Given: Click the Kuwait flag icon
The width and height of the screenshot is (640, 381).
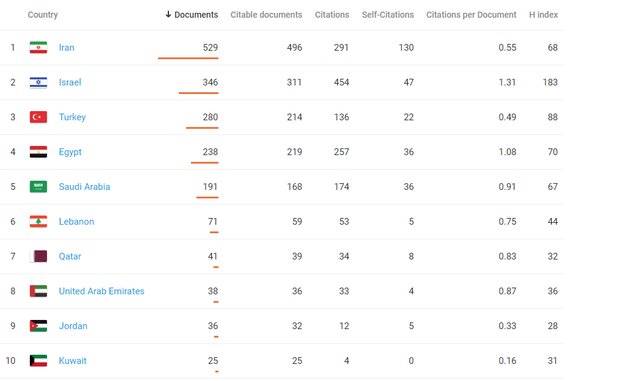Looking at the screenshot, I should tap(38, 361).
